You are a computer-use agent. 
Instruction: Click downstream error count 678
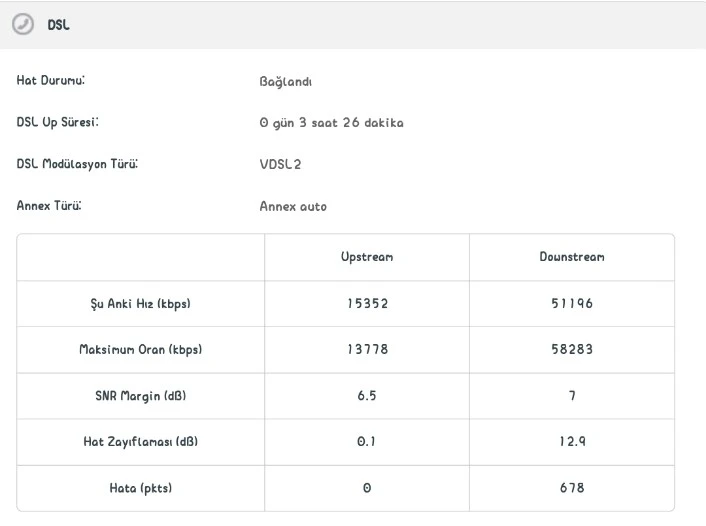tap(572, 488)
